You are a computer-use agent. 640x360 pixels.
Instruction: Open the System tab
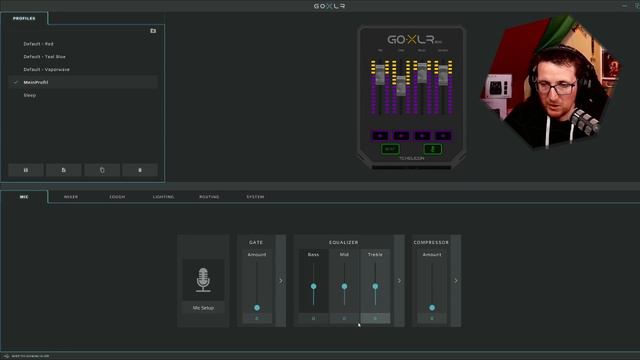point(255,197)
